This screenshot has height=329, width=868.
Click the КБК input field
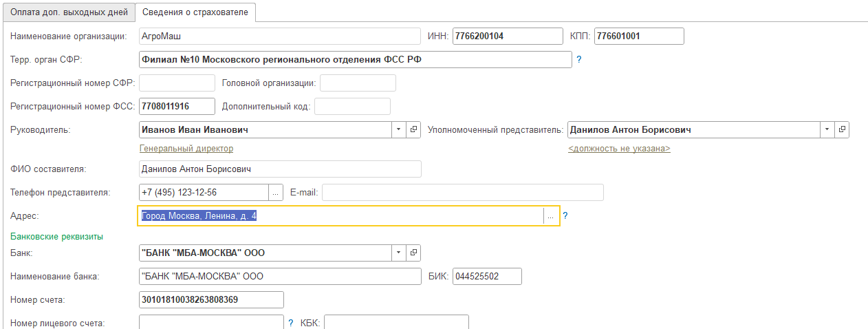396,322
